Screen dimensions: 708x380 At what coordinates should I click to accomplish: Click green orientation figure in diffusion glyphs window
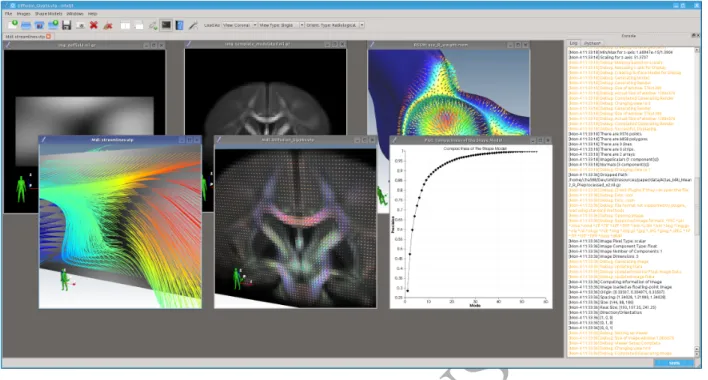(237, 278)
